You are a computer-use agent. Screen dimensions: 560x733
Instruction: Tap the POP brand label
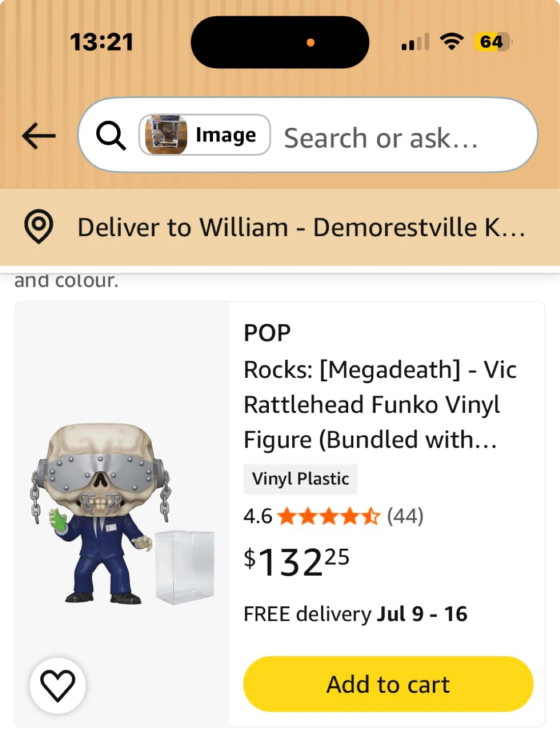[x=267, y=333]
